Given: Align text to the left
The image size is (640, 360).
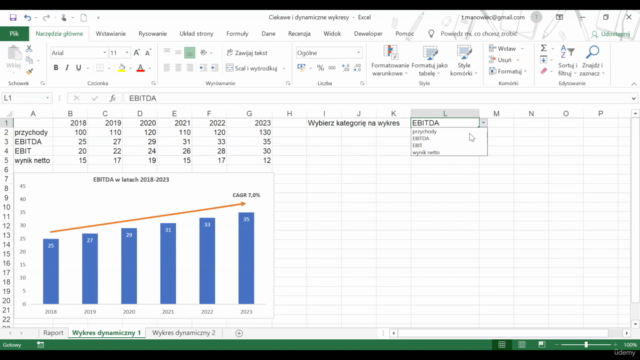Looking at the screenshot, I should [167, 68].
